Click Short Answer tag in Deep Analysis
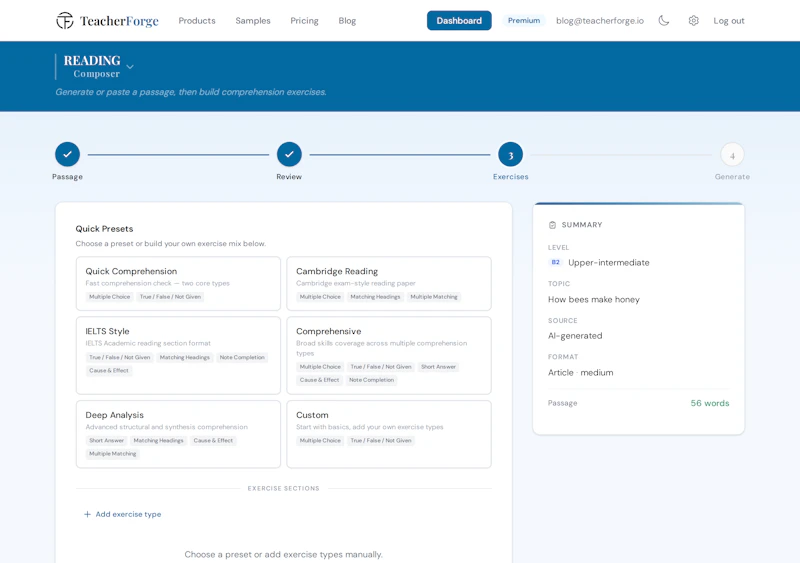This screenshot has width=800, height=563. tap(106, 440)
